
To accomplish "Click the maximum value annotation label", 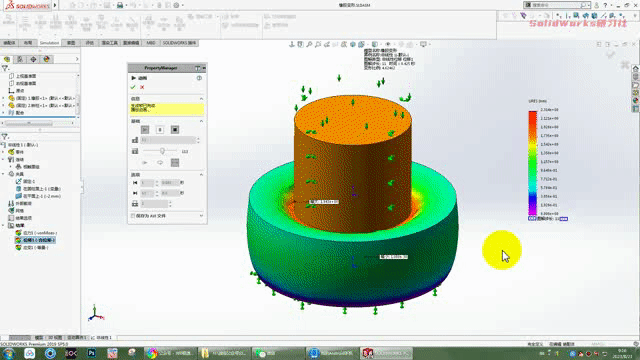I will tap(324, 202).
